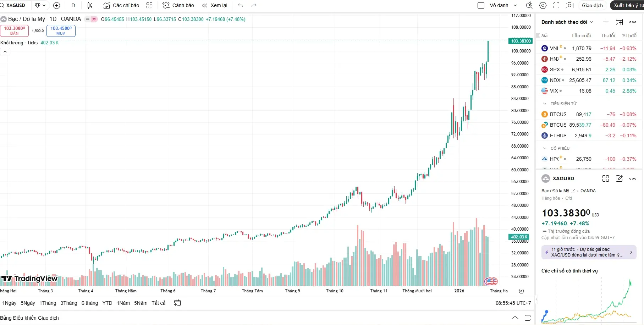Expand the Danh sách theo dõi dropdown
This screenshot has height=325, width=644.
pyautogui.click(x=591, y=22)
